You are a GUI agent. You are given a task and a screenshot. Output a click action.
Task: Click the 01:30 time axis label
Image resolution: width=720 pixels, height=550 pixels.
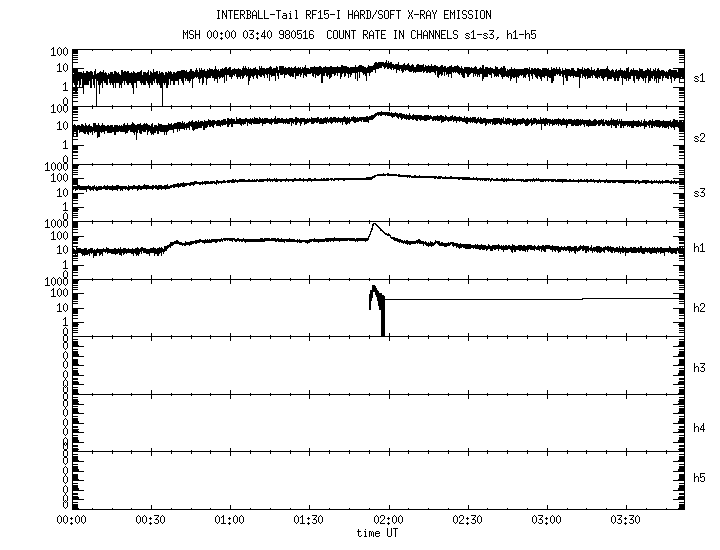(308, 521)
